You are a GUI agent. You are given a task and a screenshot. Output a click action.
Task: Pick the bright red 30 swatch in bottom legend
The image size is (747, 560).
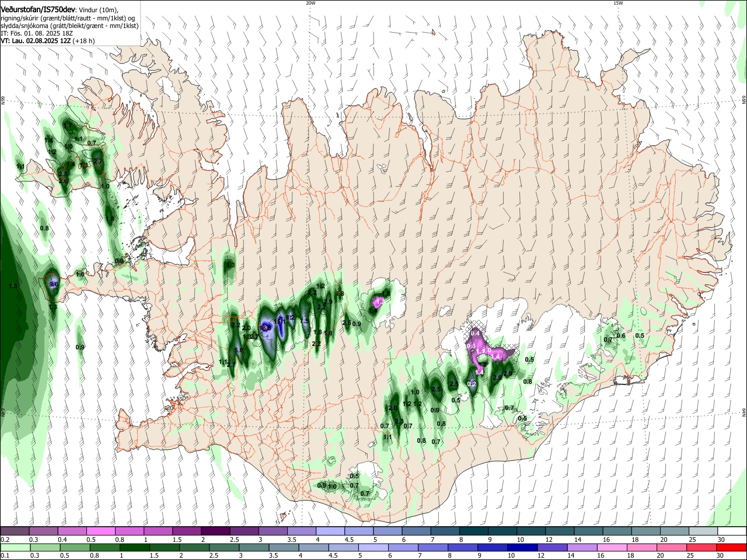(732, 547)
